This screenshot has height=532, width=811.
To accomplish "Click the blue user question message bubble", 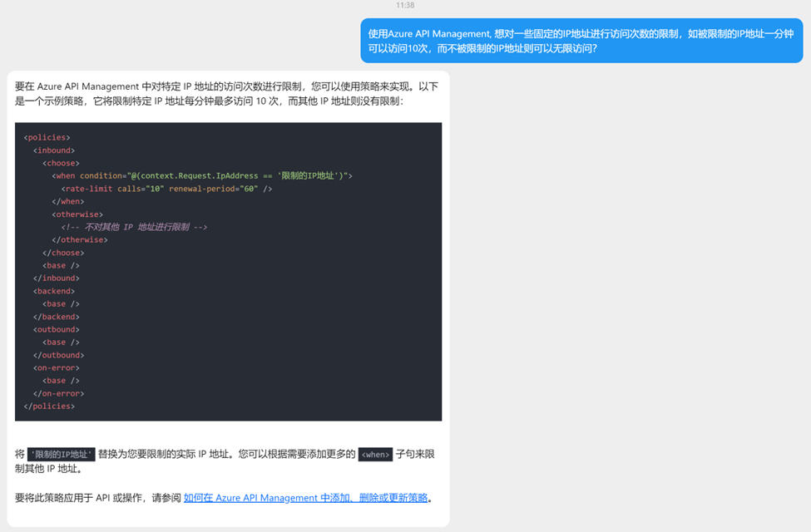I will [581, 41].
